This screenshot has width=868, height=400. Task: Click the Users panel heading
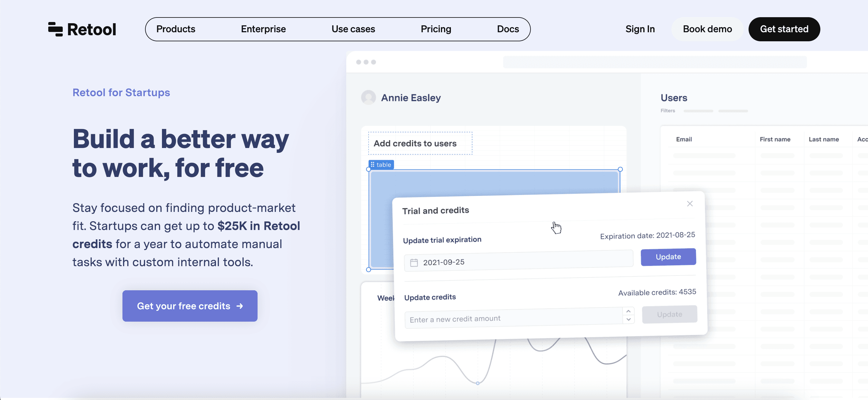coord(673,98)
